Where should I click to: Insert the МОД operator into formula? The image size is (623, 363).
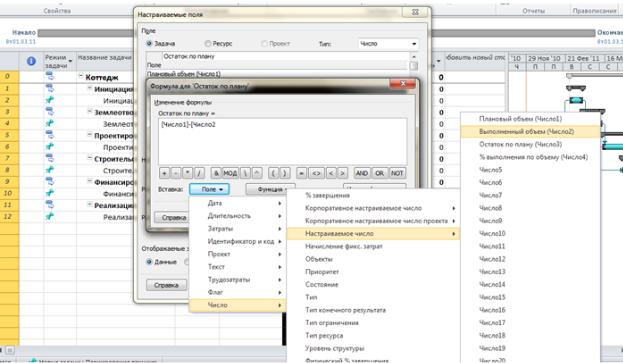230,173
